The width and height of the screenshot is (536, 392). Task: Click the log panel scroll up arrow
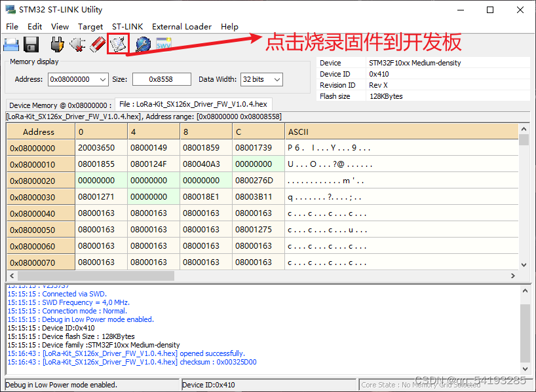click(526, 291)
